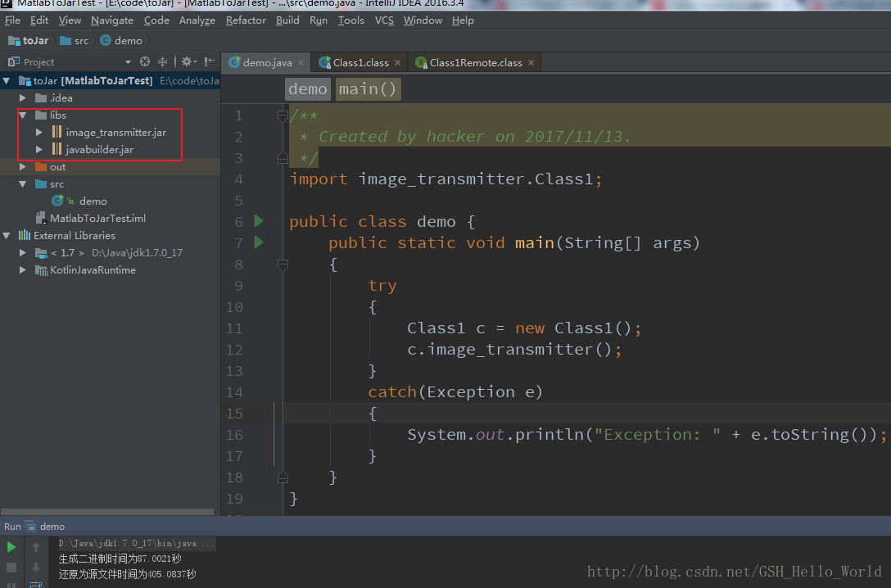Image resolution: width=891 pixels, height=588 pixels.
Task: Collapse the libs folder
Action: (x=23, y=115)
